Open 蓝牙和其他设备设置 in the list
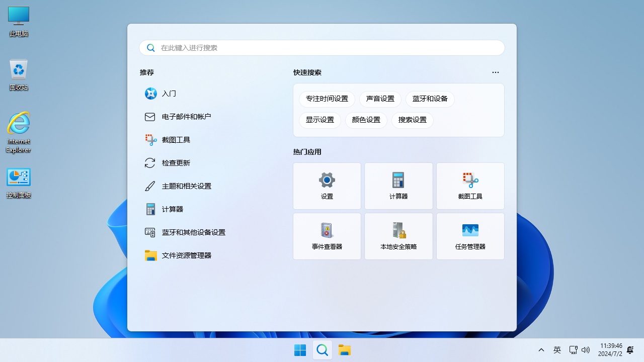Screen dimensions: 644x362 point(193,232)
